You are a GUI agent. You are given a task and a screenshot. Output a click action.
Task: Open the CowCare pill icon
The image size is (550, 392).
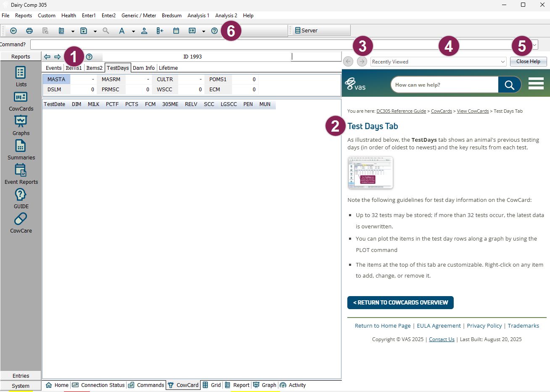pyautogui.click(x=21, y=219)
